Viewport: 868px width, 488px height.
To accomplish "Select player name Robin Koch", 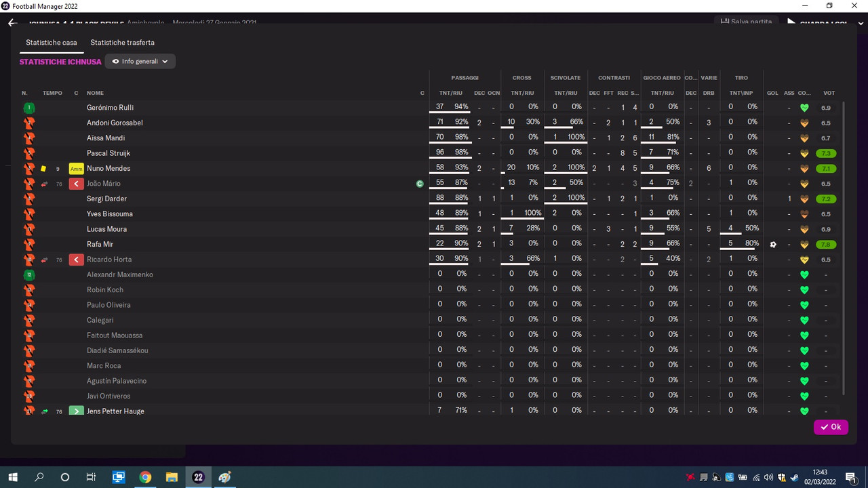I will [104, 290].
